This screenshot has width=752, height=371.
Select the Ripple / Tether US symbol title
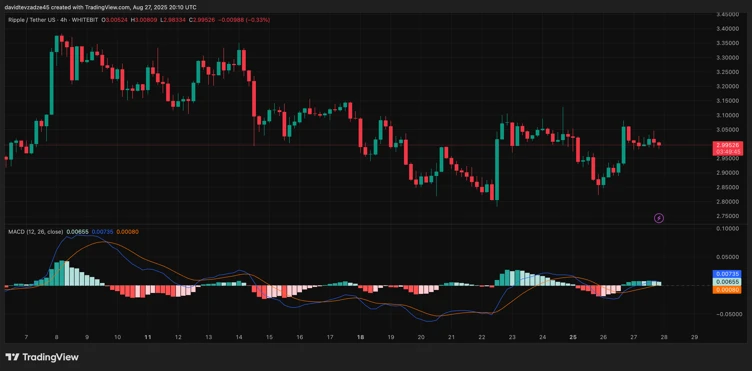point(33,20)
